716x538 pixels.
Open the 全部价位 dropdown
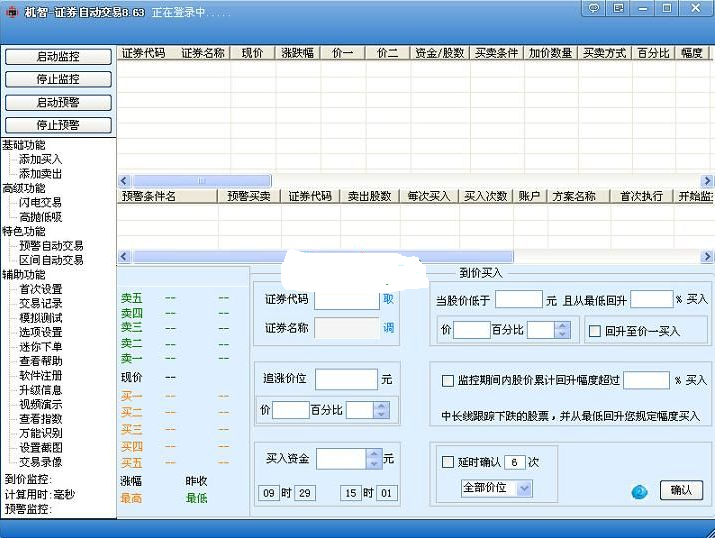pos(524,488)
